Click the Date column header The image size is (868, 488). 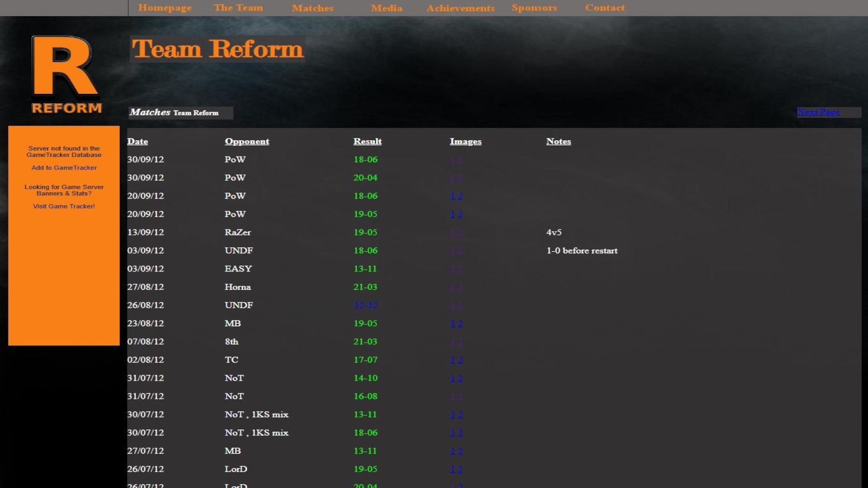point(137,141)
